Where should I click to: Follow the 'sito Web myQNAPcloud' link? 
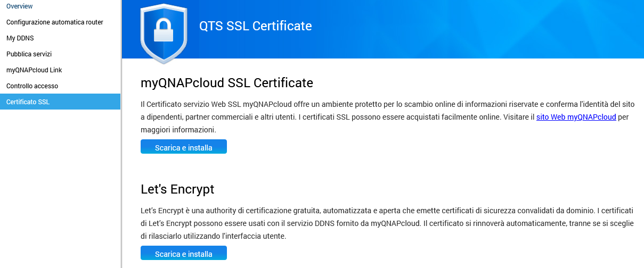576,117
